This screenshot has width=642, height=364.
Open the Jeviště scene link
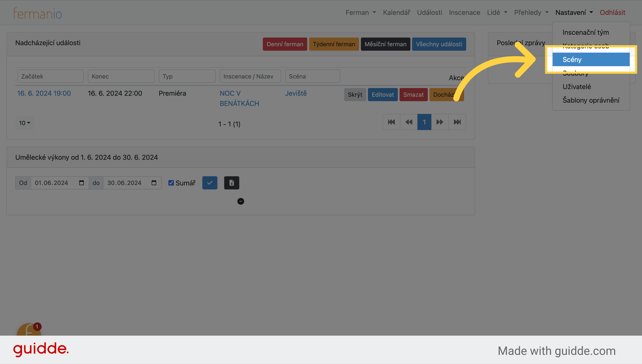click(296, 94)
